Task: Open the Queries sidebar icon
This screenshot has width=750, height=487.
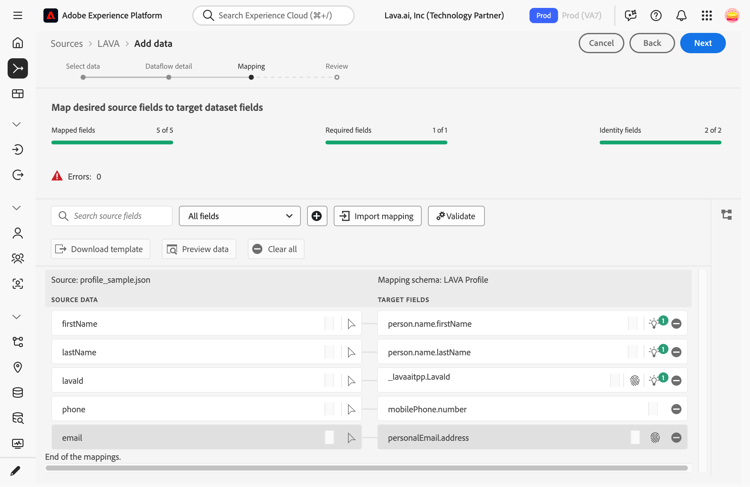Action: pyautogui.click(x=18, y=418)
